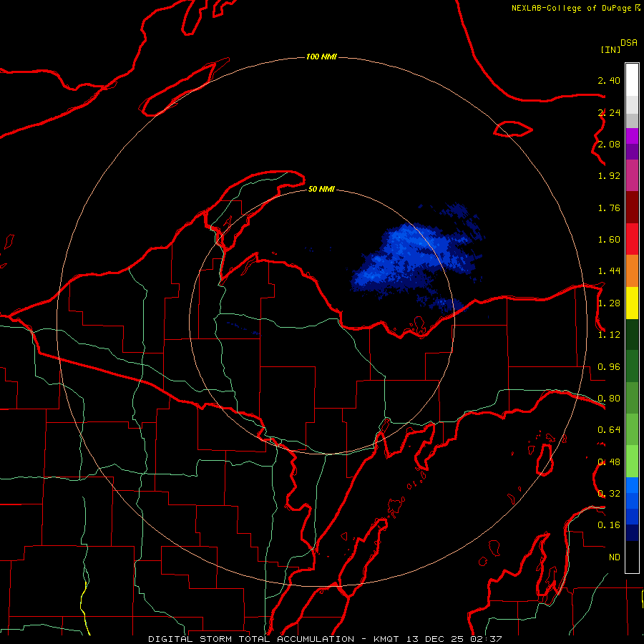Select the "ND" no-data legend label
Image resolution: width=644 pixels, height=644 pixels.
click(615, 557)
